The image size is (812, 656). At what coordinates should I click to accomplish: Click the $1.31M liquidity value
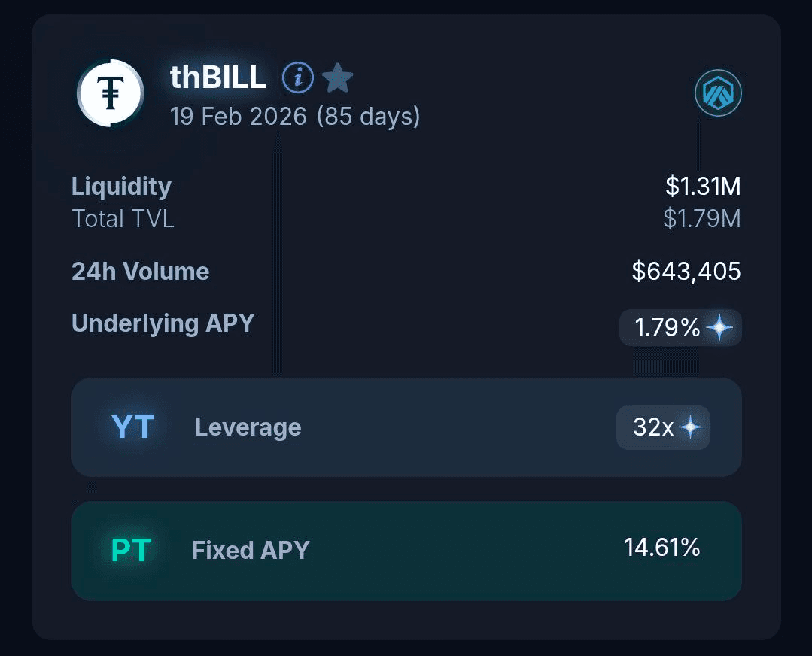(703, 186)
